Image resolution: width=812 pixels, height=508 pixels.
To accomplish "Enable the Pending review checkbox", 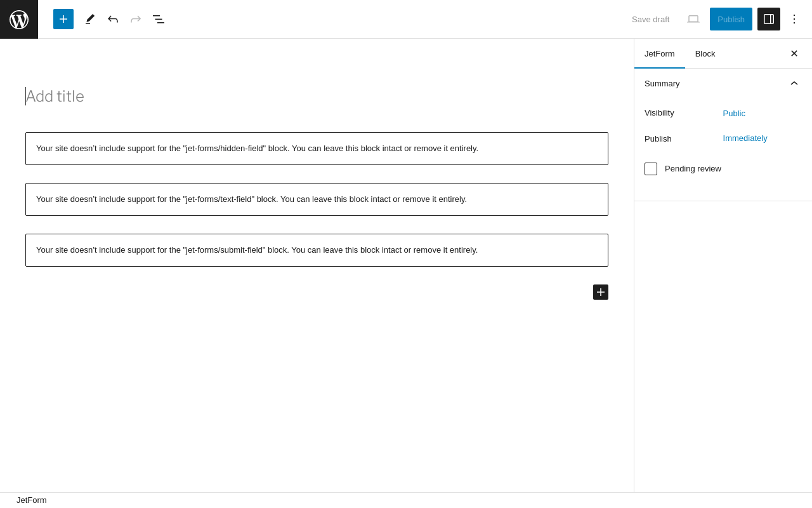I will (x=651, y=169).
